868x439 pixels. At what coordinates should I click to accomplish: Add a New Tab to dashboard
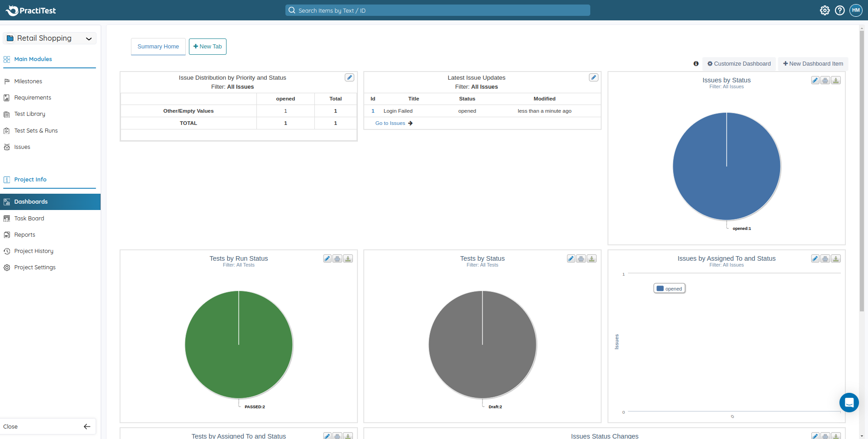pyautogui.click(x=207, y=47)
